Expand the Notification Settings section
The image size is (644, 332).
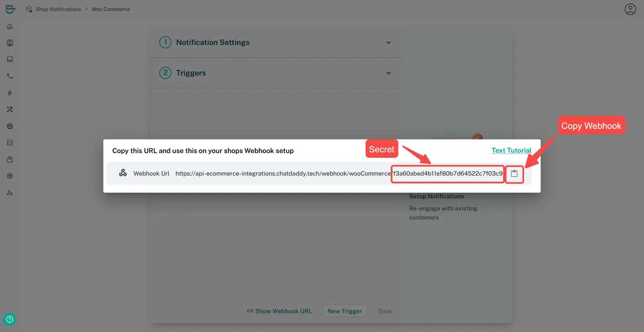click(388, 43)
